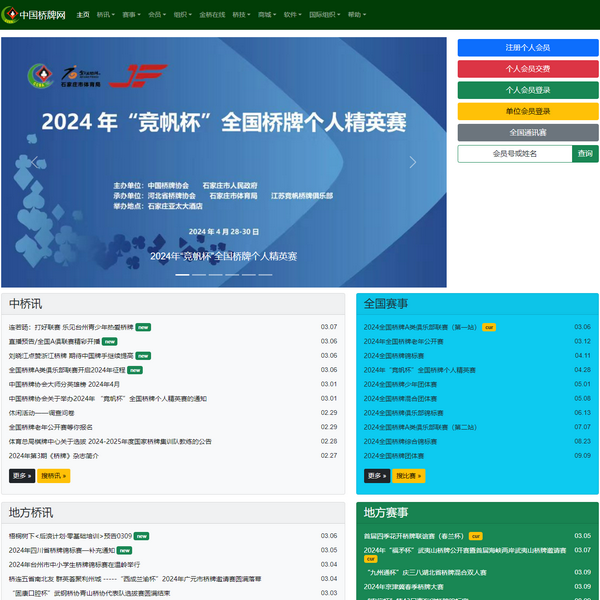Click the 中国桥牌网 site logo
The width and height of the screenshot is (600, 600).
click(35, 15)
